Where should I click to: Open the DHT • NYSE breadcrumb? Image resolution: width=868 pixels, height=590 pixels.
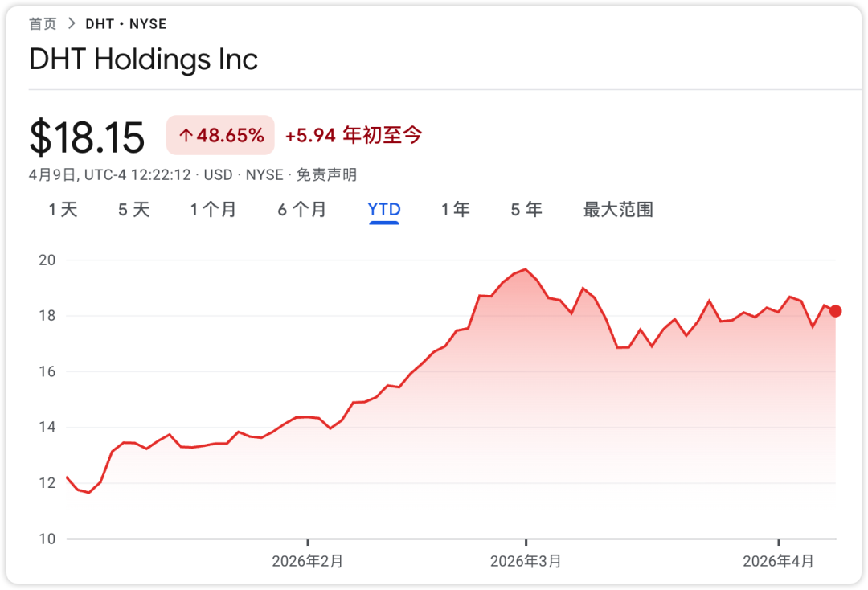(126, 24)
